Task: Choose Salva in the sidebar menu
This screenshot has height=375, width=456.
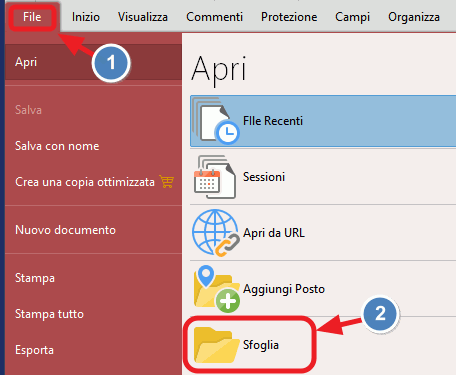Action: tap(28, 110)
